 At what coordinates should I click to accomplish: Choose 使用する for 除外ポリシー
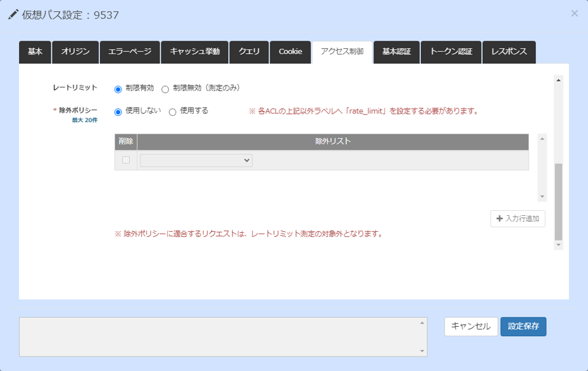pos(173,112)
